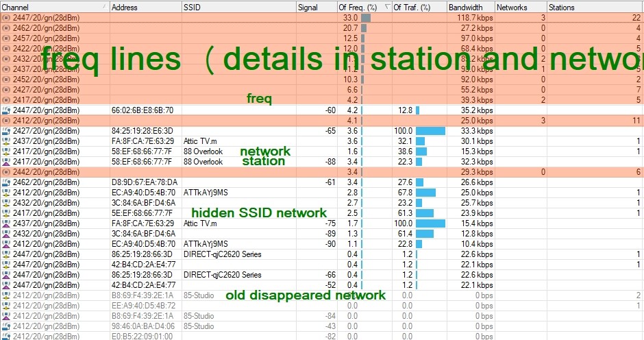This screenshot has width=644, height=340.
Task: Click the Of Traf. value 12.8
Action: point(405,110)
